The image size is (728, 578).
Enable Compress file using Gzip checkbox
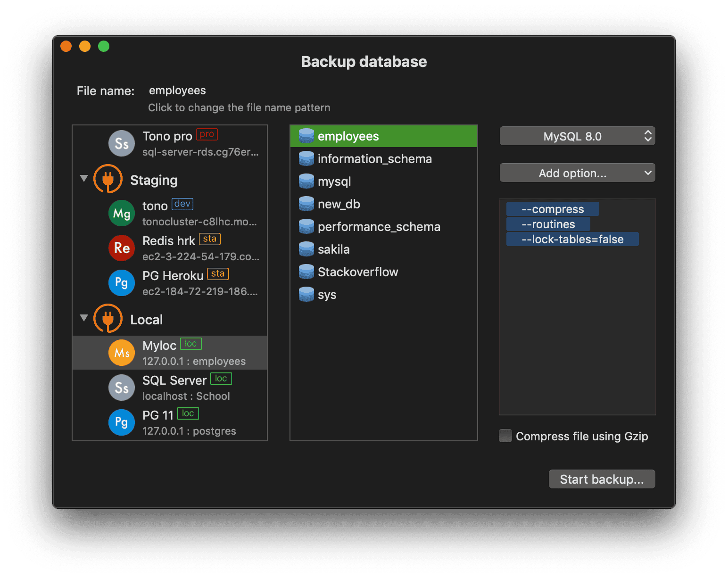[x=505, y=436]
